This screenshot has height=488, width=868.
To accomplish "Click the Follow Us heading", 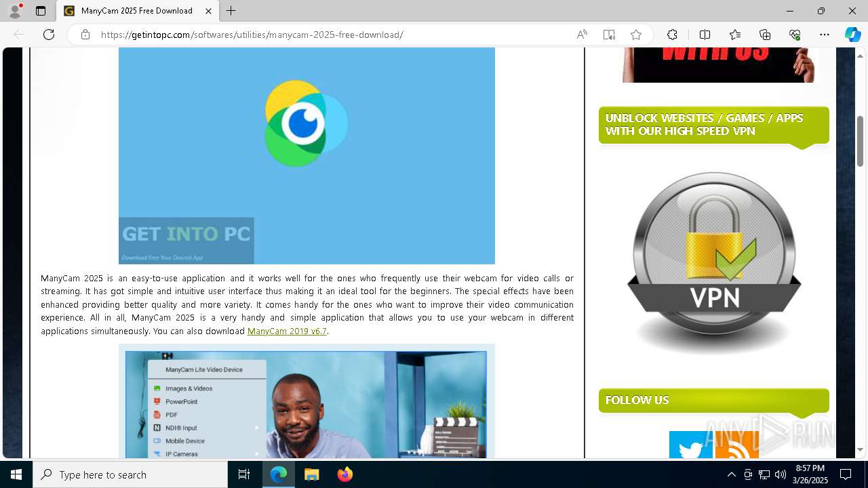I will [714, 400].
